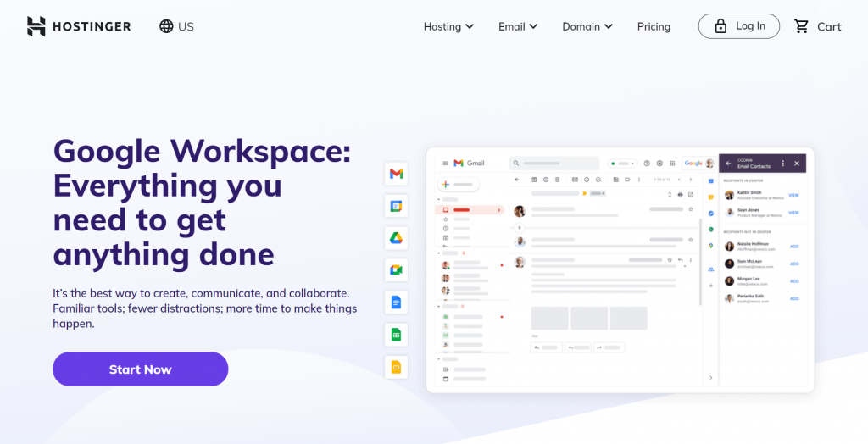Click the Google Workspace headline text
Screen dimensions: 868x444
(x=202, y=203)
